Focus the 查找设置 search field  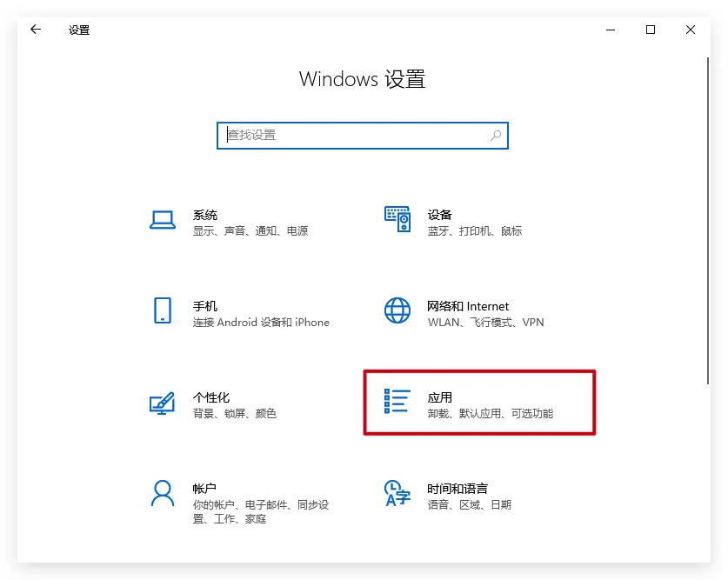352,136
